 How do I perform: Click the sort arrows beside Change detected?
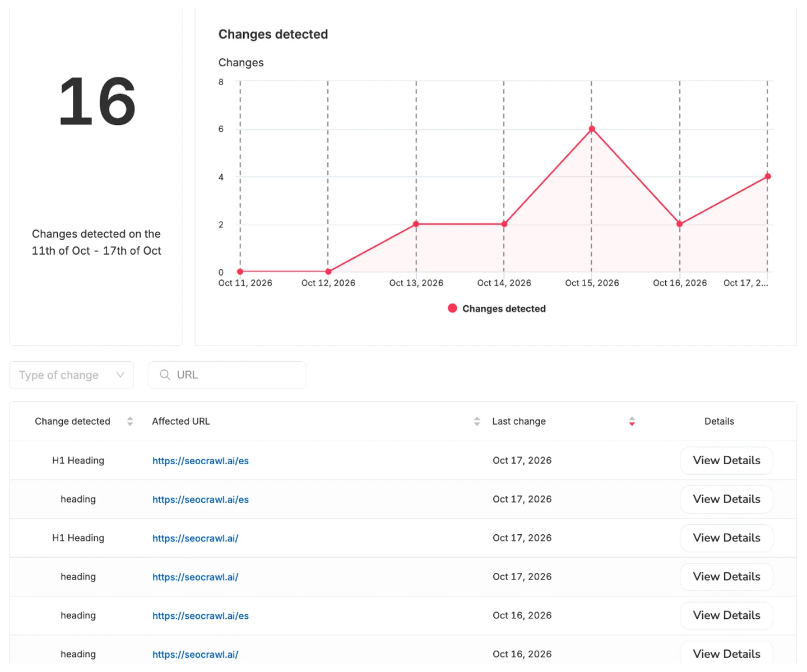tap(130, 421)
